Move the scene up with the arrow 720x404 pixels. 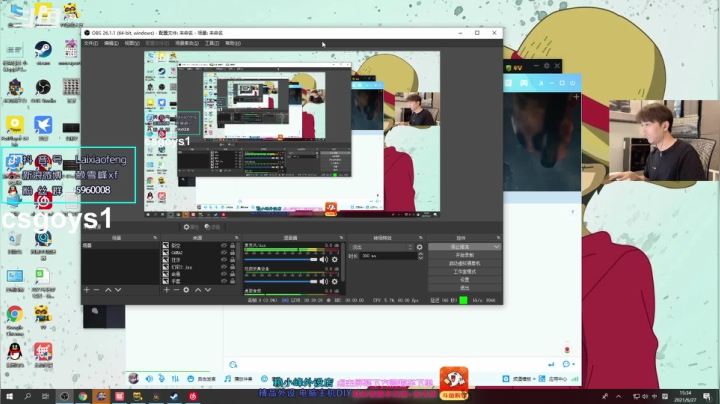(108, 290)
